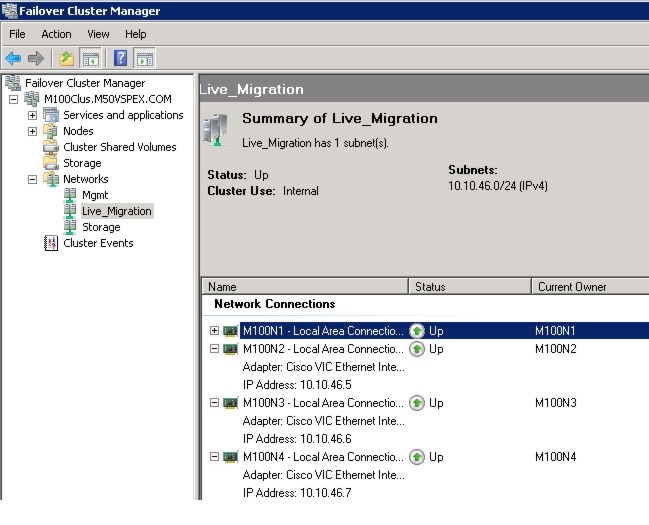
Task: Select Cluster Shared Volumes in tree
Action: [120, 147]
